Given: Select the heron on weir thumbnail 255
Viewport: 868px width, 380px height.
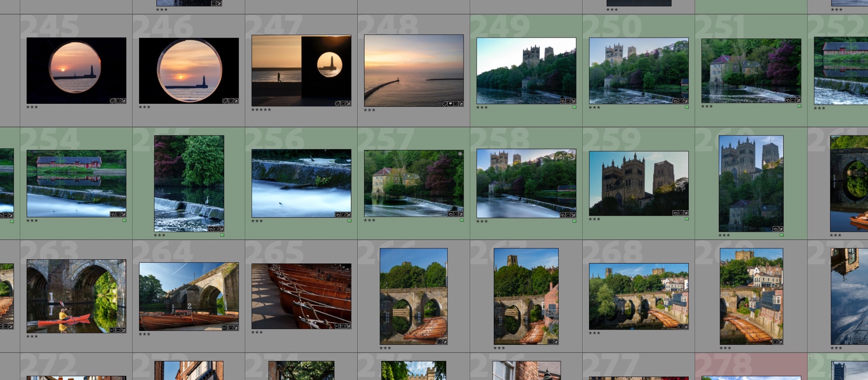Looking at the screenshot, I should [189, 183].
